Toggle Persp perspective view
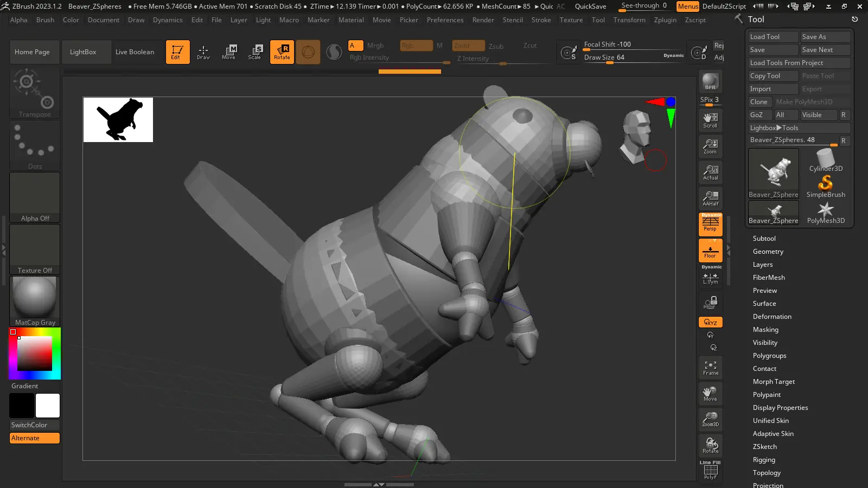The width and height of the screenshot is (868, 488). click(x=710, y=224)
